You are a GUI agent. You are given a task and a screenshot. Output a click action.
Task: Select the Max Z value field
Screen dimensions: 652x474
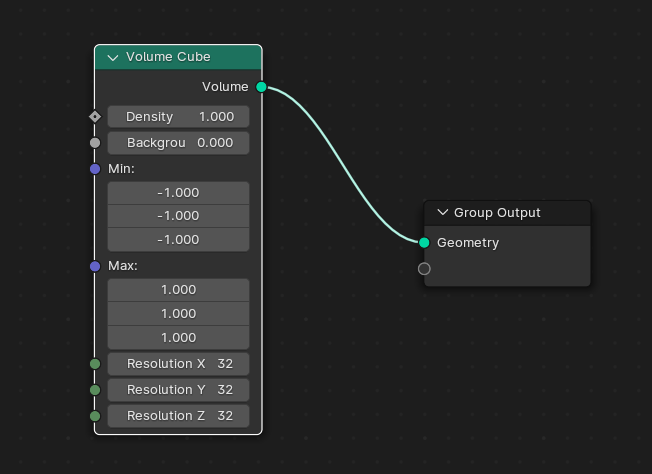(178, 338)
